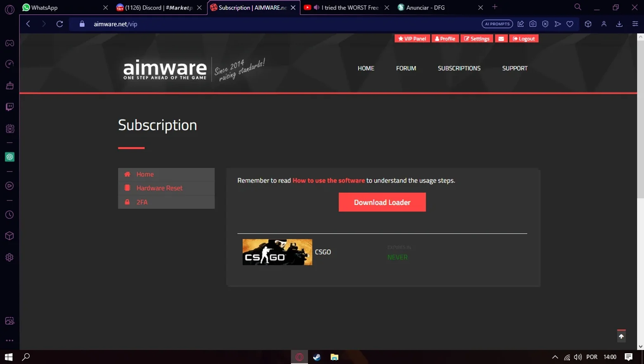
Task: Open the volume control in system tray
Action: 578,357
